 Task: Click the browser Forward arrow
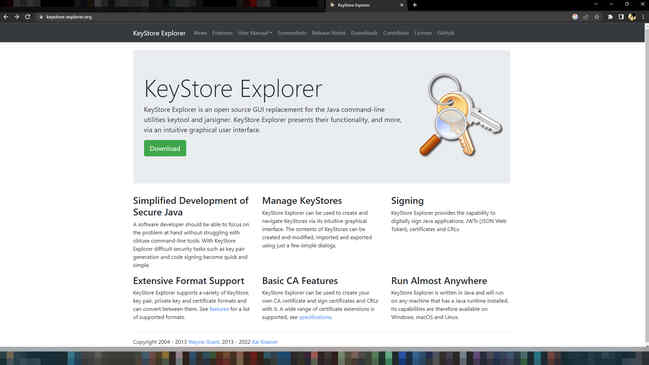pos(17,17)
